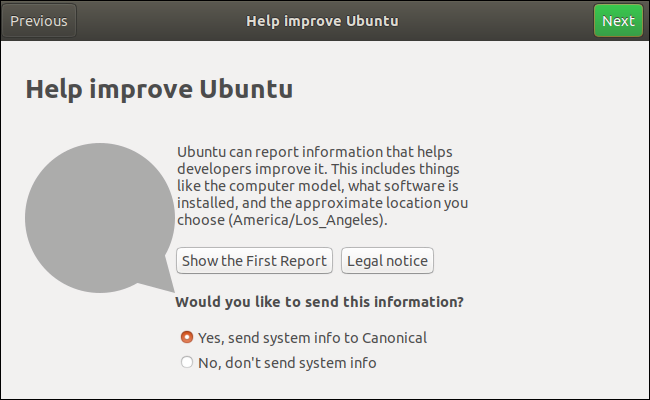
Task: Click the 'No, don't send system info' label text
Action: coord(287,363)
